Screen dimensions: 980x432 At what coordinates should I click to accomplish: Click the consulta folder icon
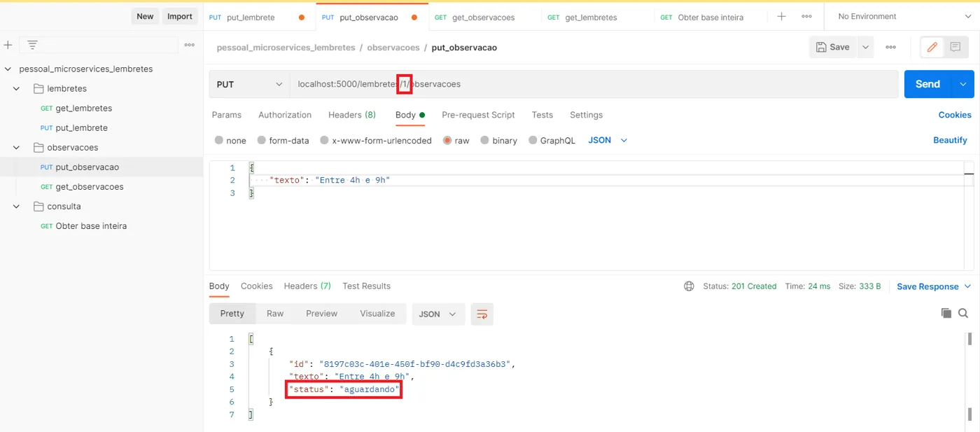pos(38,207)
